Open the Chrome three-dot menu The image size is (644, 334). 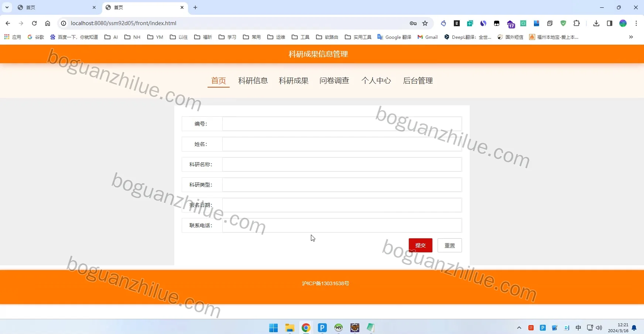click(636, 23)
